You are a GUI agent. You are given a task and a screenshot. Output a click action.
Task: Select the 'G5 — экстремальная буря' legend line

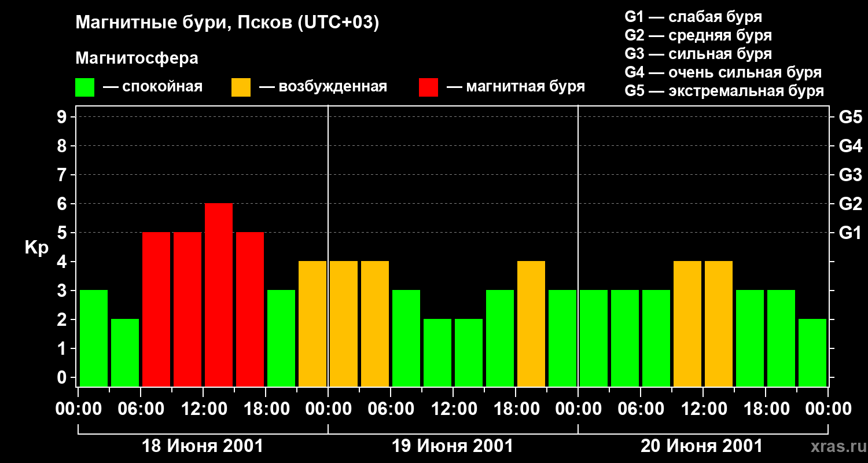[724, 91]
